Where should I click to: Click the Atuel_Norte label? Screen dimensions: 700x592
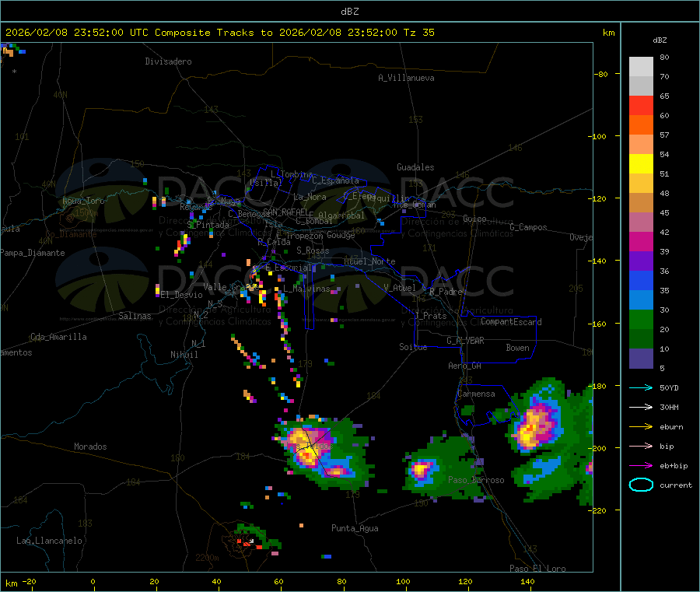[369, 261]
